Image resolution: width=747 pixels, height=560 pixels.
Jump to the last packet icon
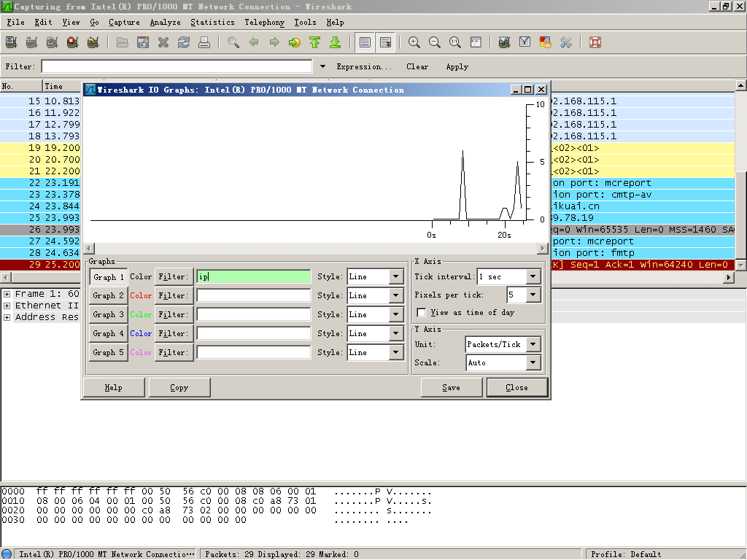click(x=336, y=42)
